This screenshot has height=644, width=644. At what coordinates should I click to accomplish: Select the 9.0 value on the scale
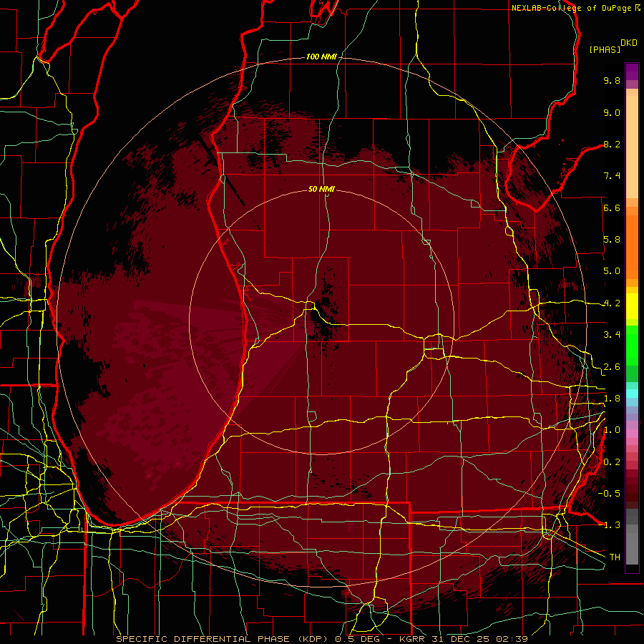[x=612, y=112]
